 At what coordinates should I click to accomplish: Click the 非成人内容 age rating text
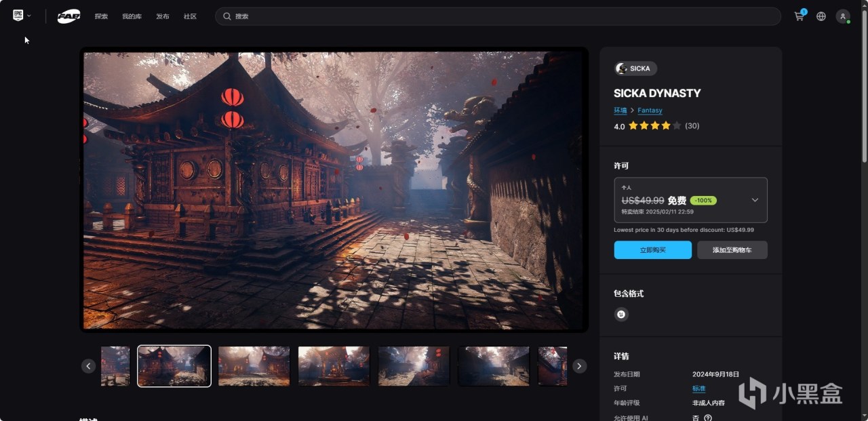pos(709,403)
